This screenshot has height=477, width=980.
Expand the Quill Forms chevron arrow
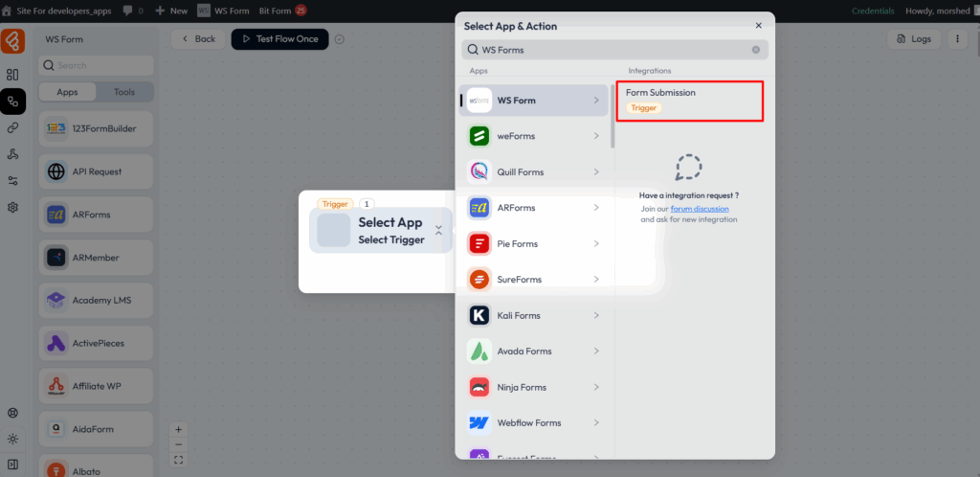(596, 172)
